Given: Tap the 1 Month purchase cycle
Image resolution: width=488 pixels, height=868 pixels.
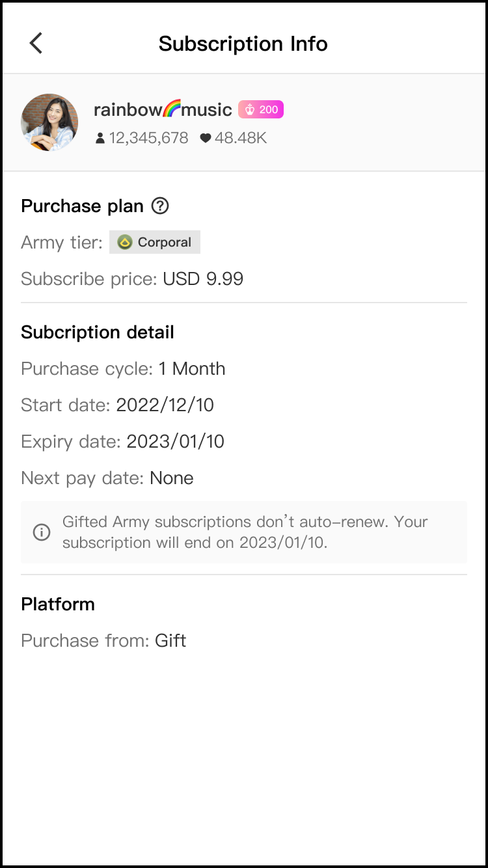Looking at the screenshot, I should tap(192, 369).
